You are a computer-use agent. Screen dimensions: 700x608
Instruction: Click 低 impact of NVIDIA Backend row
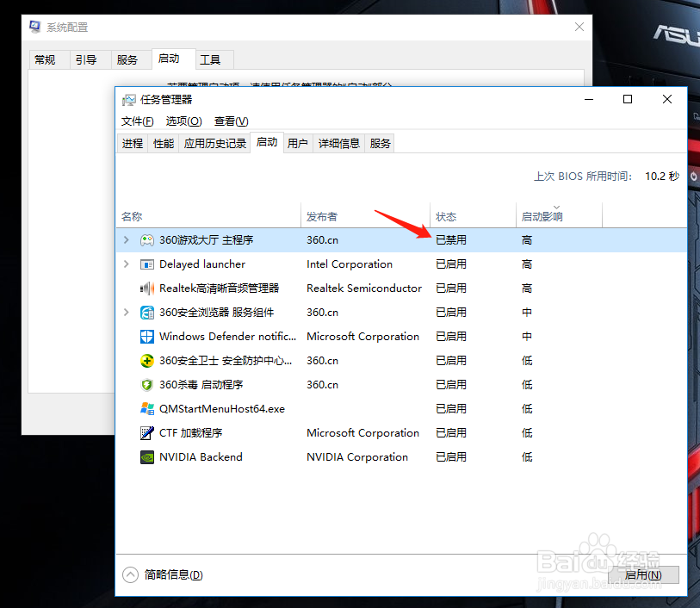pos(527,457)
